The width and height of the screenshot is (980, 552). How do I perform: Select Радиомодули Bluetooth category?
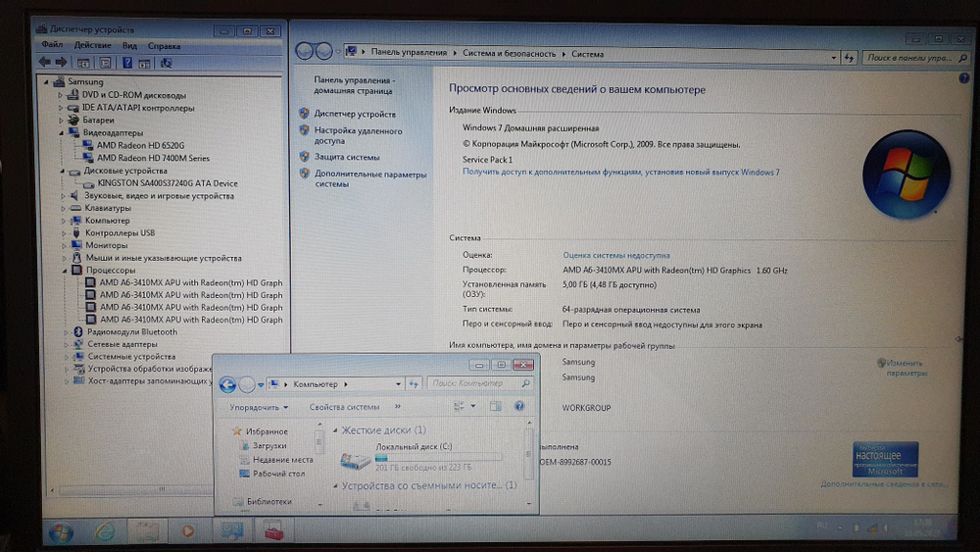click(132, 332)
